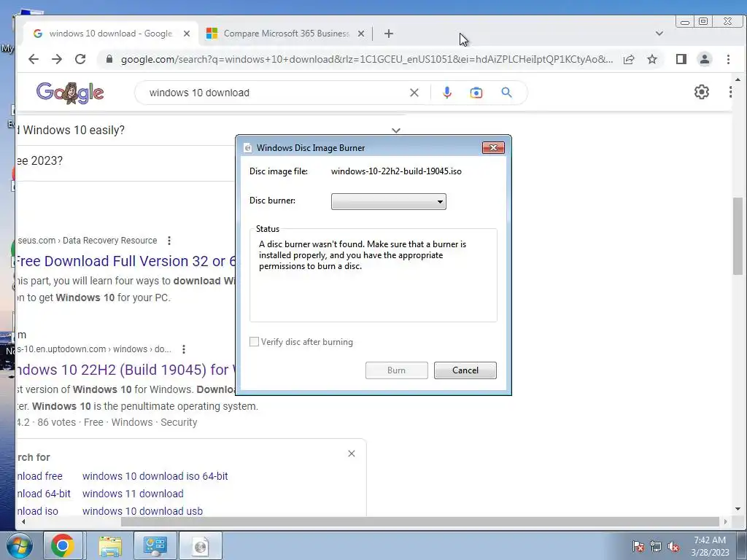Click the Google search text field
747x560 pixels.
coord(276,93)
